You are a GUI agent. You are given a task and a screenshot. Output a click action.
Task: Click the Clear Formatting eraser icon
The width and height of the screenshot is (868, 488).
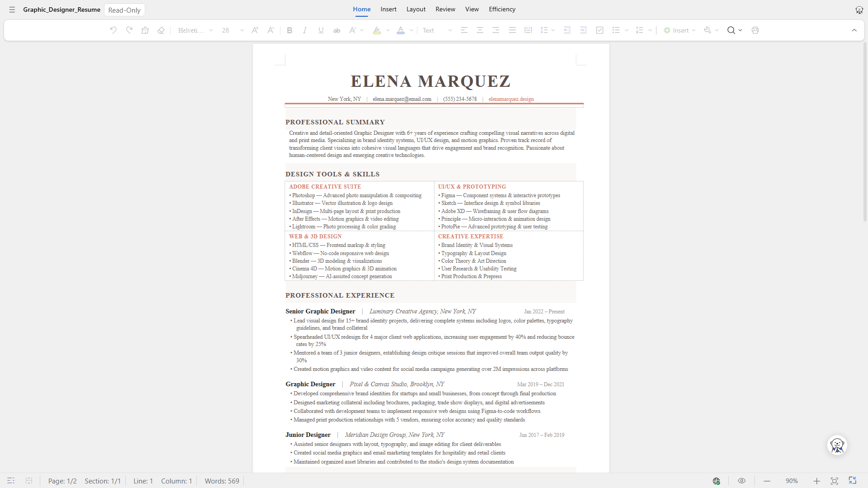161,30
